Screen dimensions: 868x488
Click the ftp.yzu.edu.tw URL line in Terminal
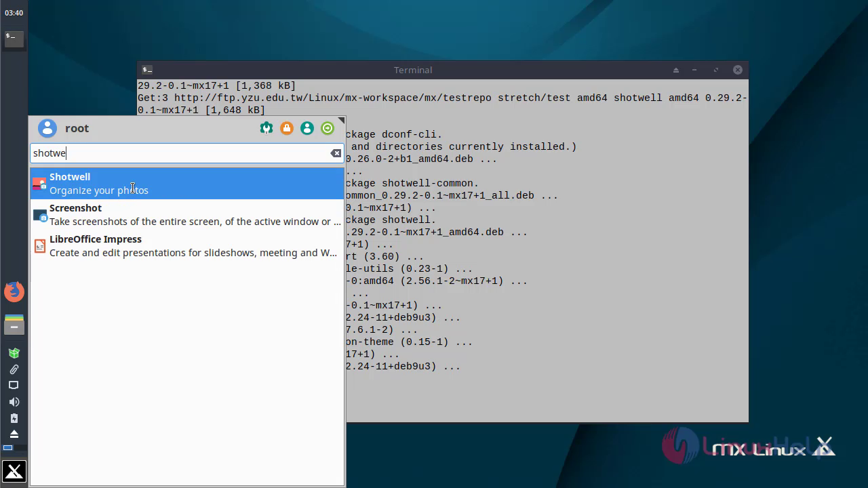click(x=442, y=98)
